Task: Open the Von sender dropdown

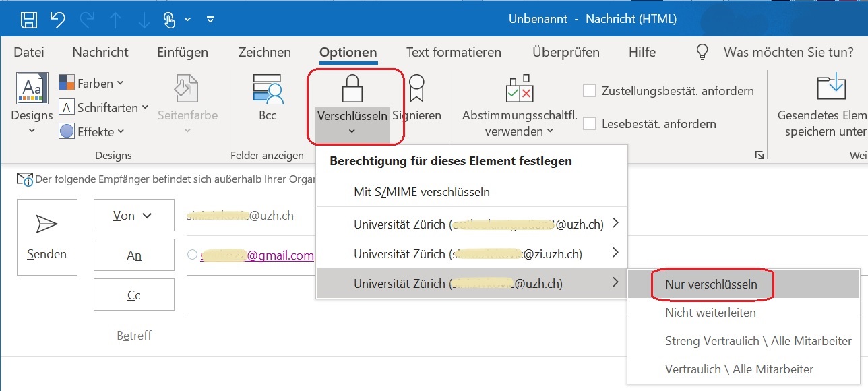Action: tap(133, 216)
